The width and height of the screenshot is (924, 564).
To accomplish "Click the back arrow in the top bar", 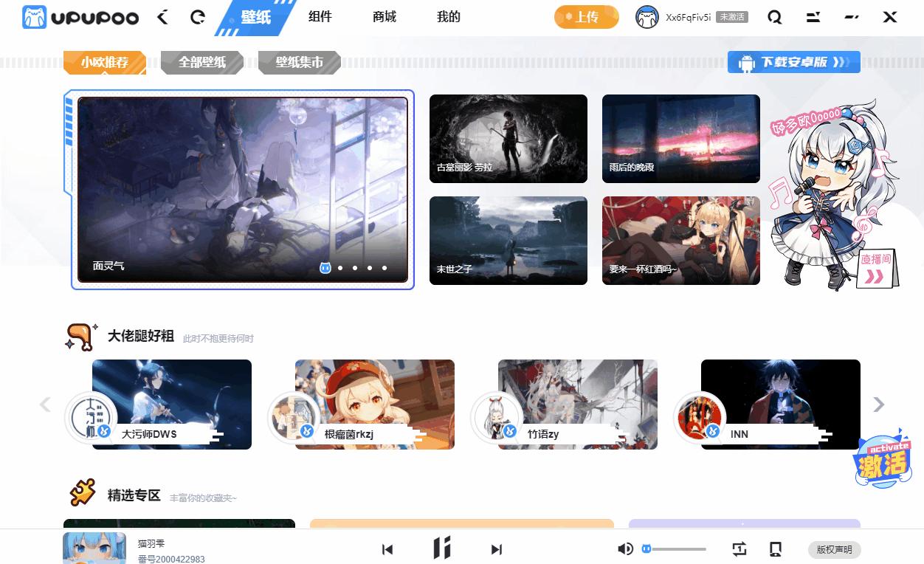I will 162,16.
